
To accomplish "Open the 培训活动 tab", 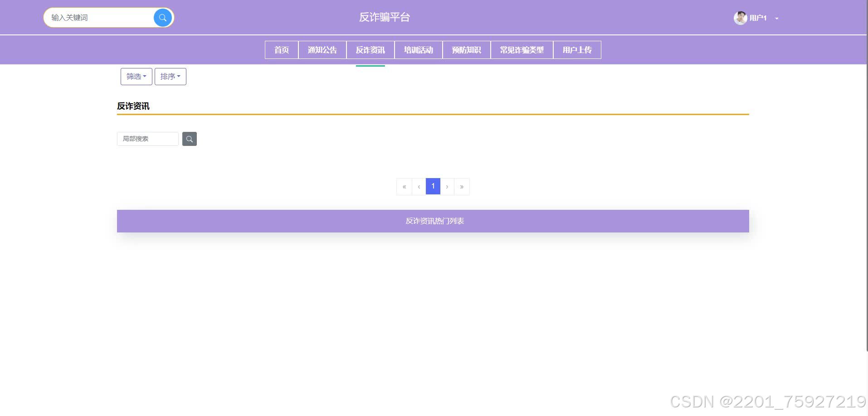I will click(x=419, y=50).
